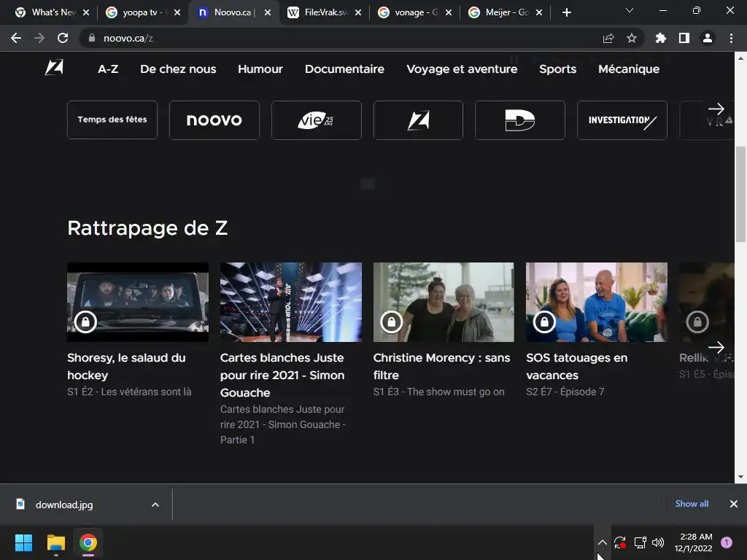Open a new browser tab

click(566, 12)
